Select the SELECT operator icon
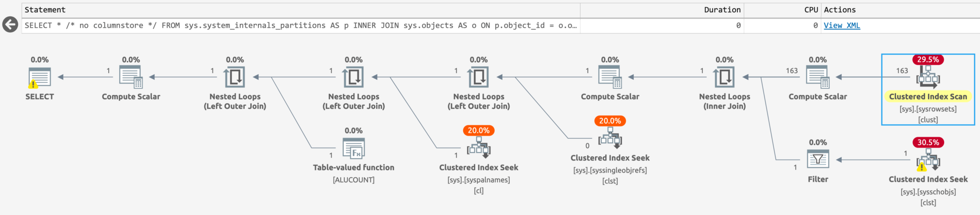980x215 pixels. pos(39,77)
